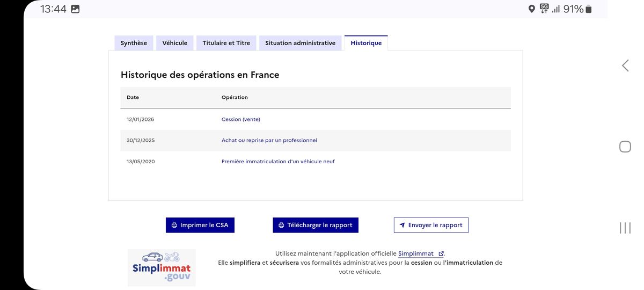This screenshot has width=644, height=290.
Task: Open the Titulaire et Titre tab
Action: pos(226,43)
